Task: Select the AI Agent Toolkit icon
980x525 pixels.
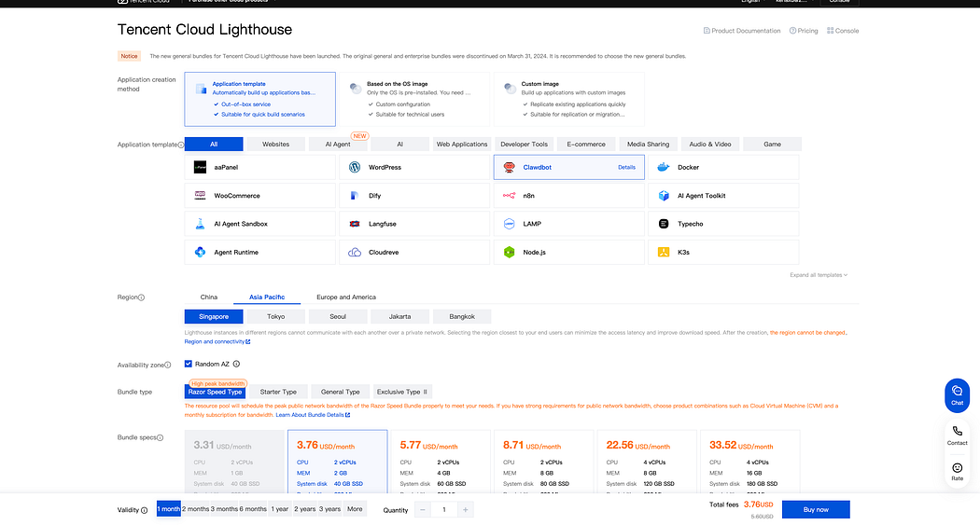Action: point(663,196)
